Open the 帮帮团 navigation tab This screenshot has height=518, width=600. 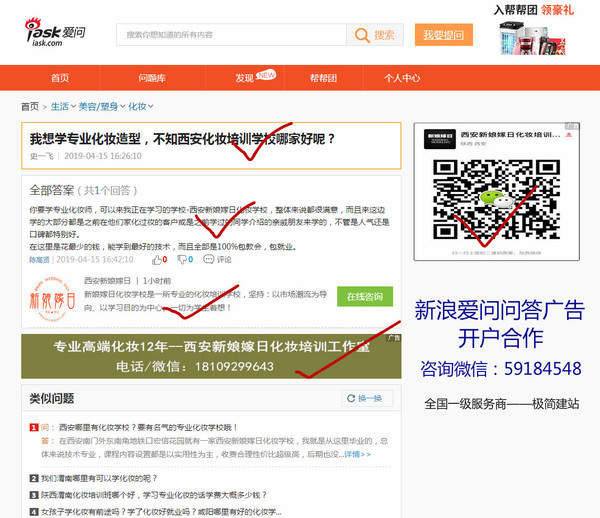(323, 78)
